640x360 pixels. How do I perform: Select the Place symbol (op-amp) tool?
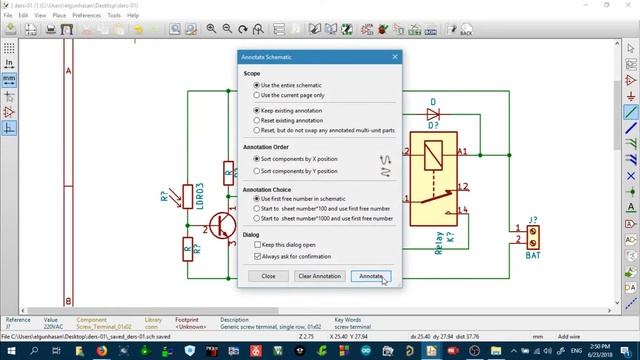(631, 80)
